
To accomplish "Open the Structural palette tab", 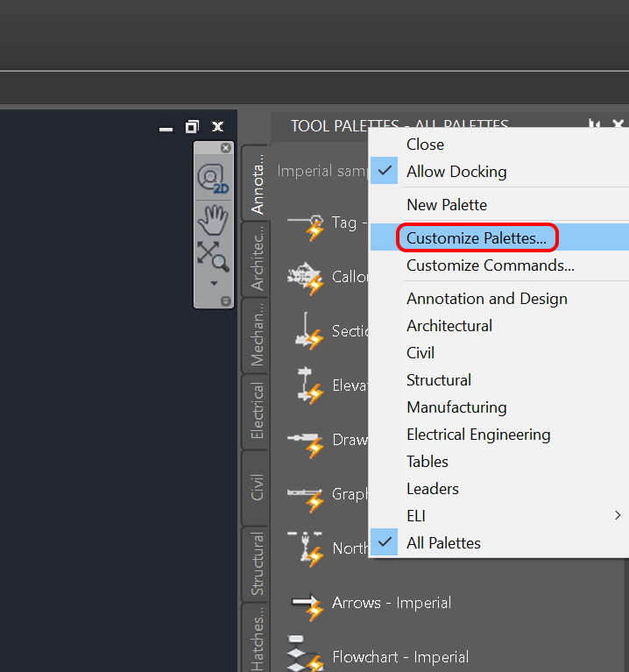I will click(257, 563).
